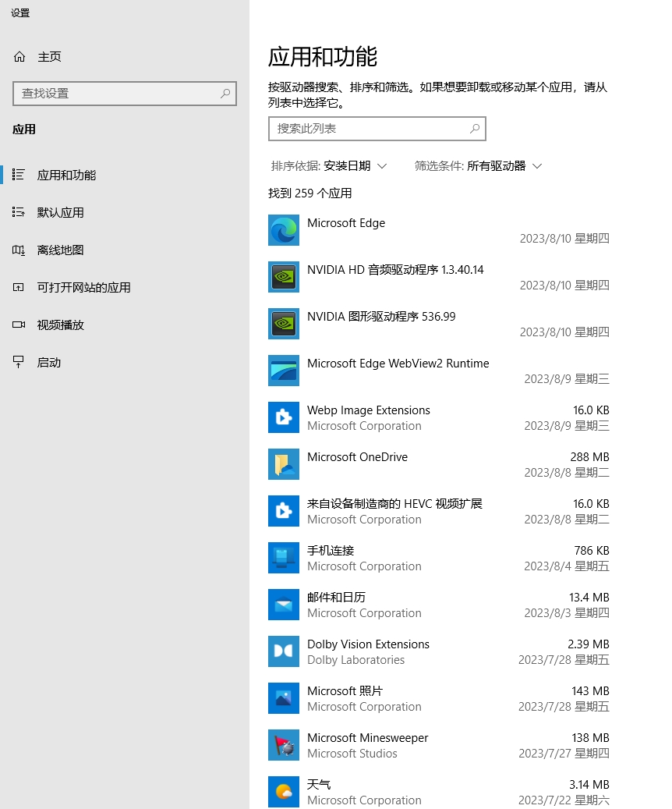Select the 手机连接 entry name
The width and height of the screenshot is (672, 809).
pyautogui.click(x=331, y=551)
